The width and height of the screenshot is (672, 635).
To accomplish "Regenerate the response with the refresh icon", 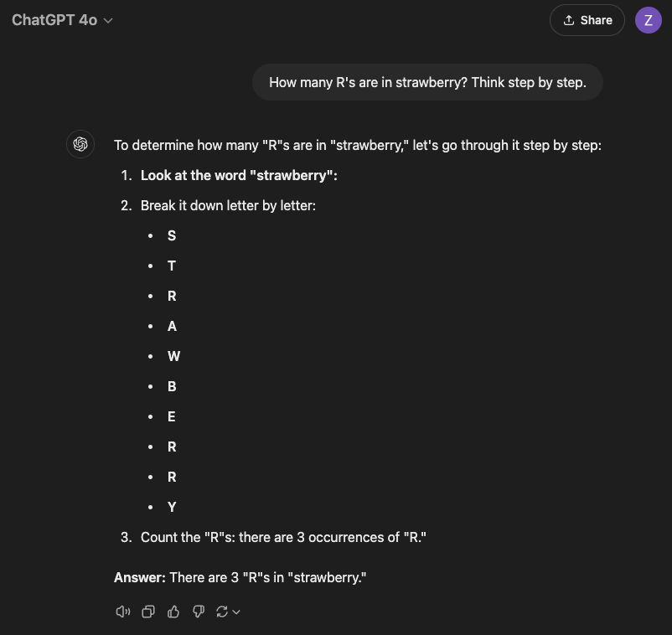I will [x=223, y=612].
